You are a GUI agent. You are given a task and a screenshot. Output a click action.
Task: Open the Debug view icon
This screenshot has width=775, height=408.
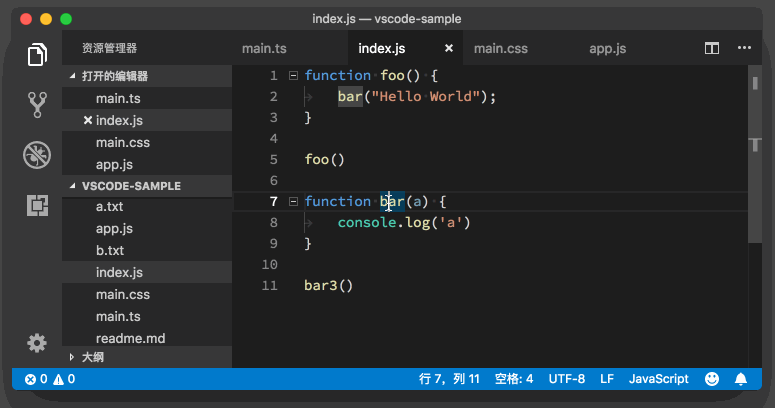(37, 154)
